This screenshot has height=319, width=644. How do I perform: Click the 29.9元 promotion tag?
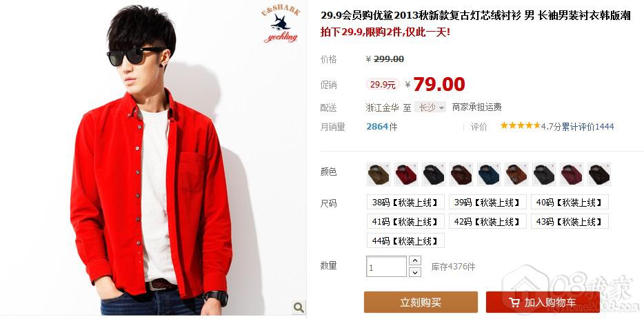pyautogui.click(x=383, y=85)
